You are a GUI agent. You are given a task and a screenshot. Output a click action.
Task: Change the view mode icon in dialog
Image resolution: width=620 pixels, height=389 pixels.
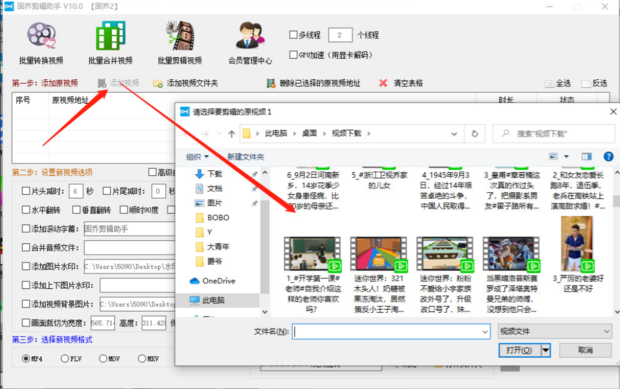(553, 157)
